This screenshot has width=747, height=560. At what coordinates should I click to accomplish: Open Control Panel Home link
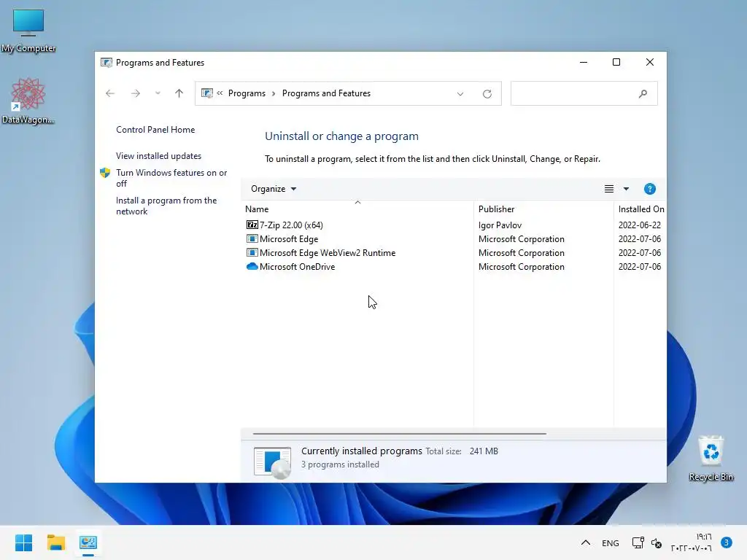pyautogui.click(x=155, y=130)
